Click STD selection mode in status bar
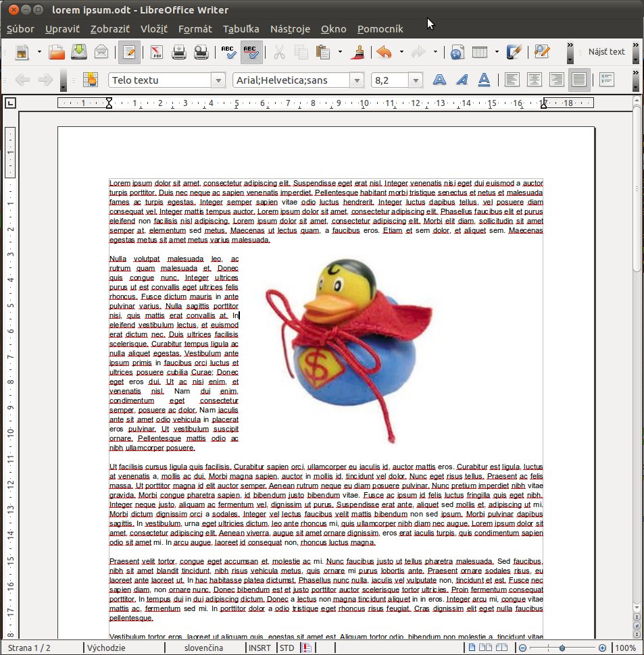The image size is (644, 655). [x=287, y=648]
